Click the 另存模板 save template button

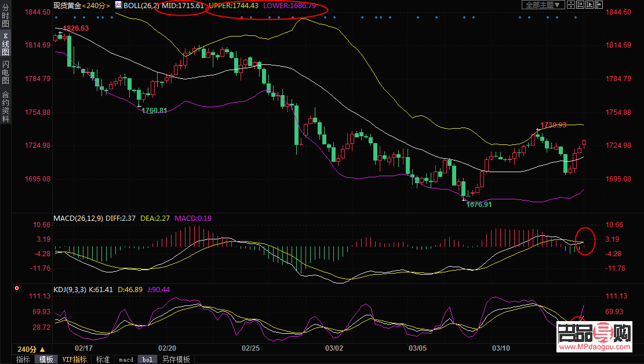point(176,359)
